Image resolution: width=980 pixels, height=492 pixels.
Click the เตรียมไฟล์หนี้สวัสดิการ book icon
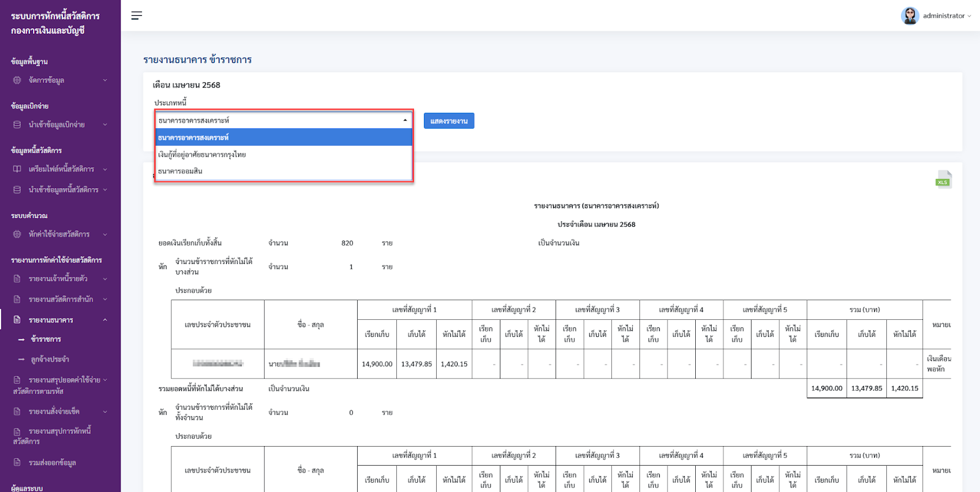coord(17,169)
